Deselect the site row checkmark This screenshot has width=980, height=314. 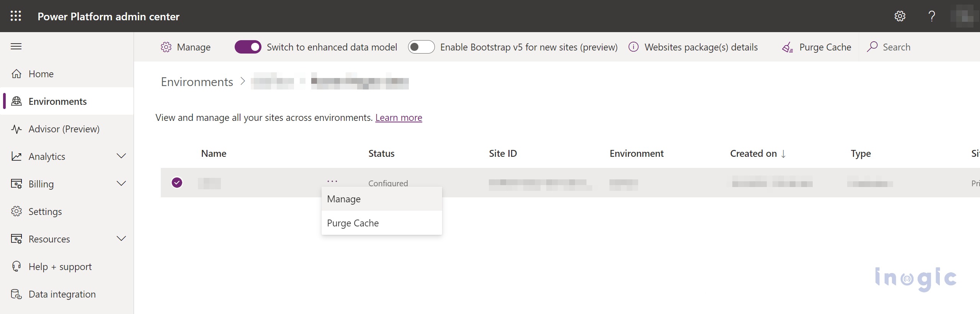177,183
